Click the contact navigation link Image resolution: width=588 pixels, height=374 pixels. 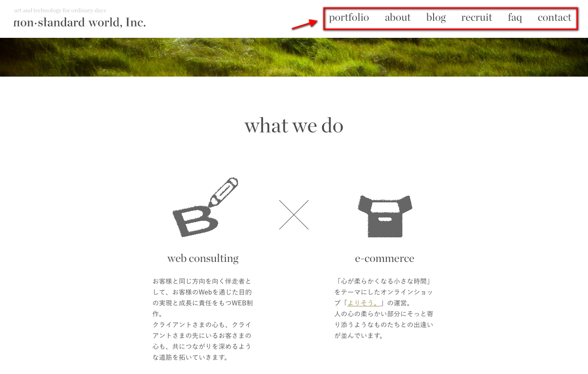click(x=554, y=17)
